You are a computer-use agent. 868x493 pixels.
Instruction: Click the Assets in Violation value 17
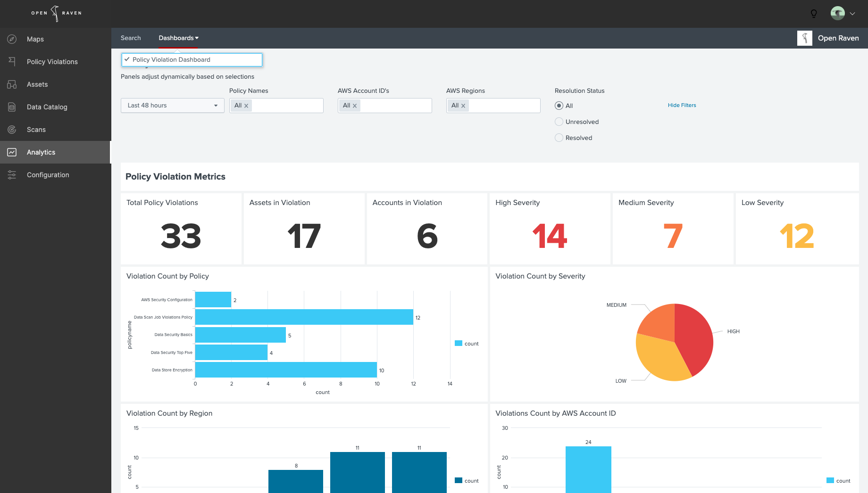pos(304,236)
